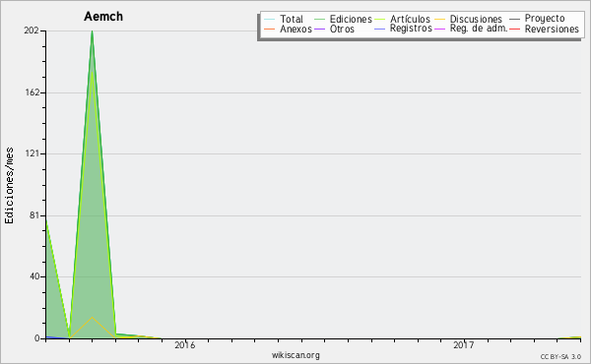Viewport: 591px width, 364px height.
Task: Click the 162 y-axis value
Action: coord(33,92)
